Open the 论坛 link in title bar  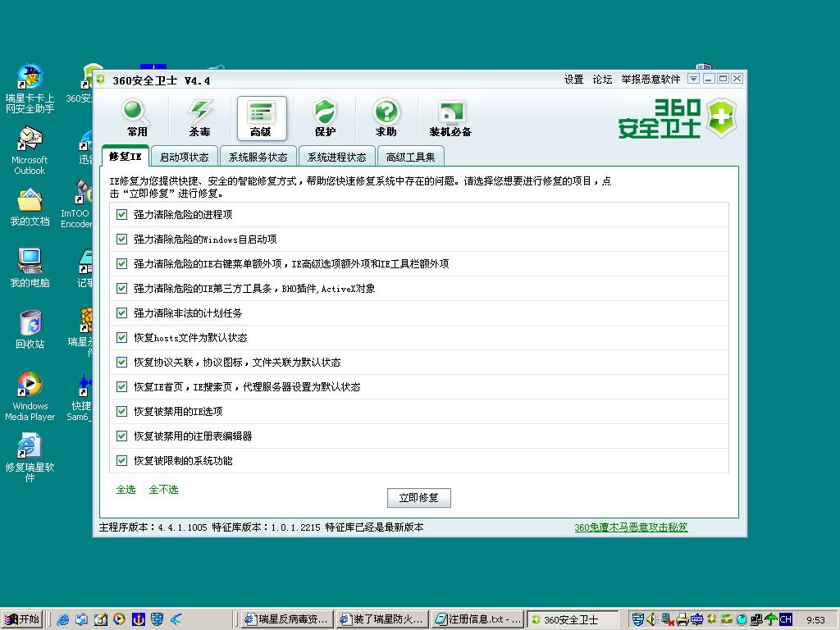click(602, 80)
